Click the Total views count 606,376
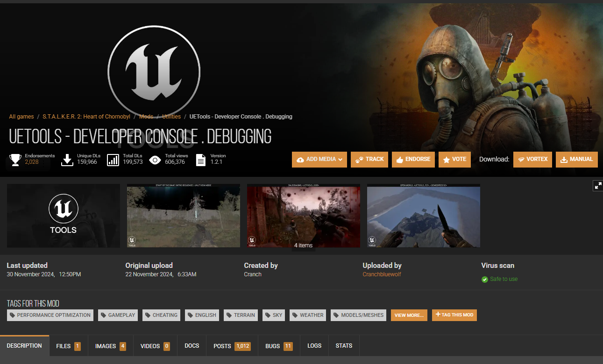The width and height of the screenshot is (603, 364). [175, 162]
